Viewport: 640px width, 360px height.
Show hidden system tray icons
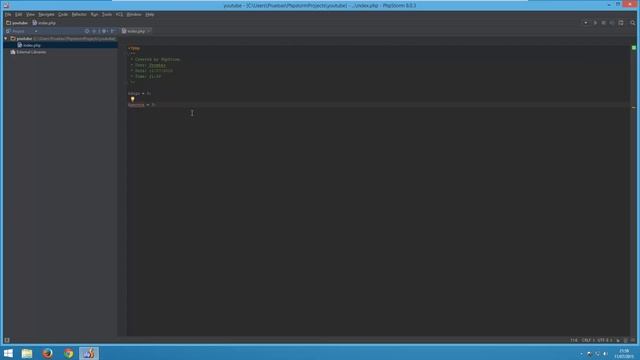point(581,353)
